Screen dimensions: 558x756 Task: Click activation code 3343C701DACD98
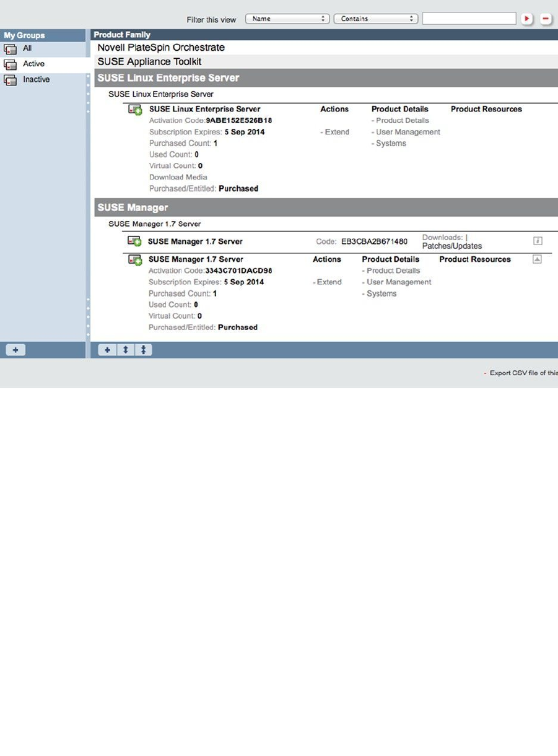[238, 271]
